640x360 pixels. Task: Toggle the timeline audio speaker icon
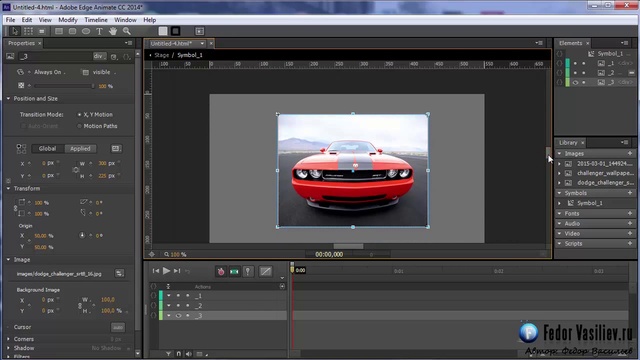coord(189,354)
